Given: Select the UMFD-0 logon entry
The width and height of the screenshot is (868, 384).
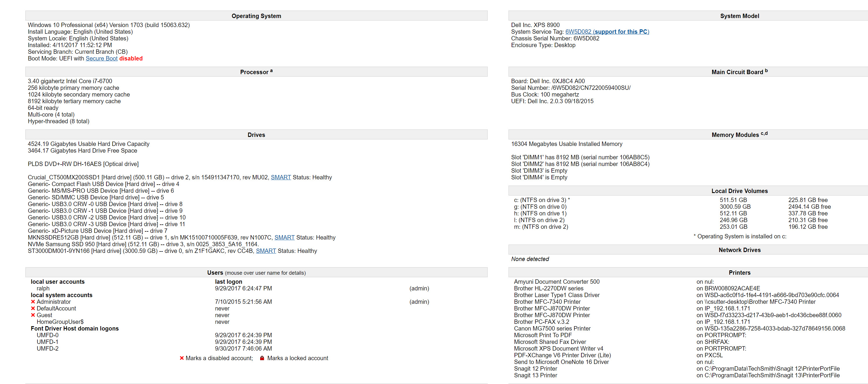Looking at the screenshot, I should (47, 335).
